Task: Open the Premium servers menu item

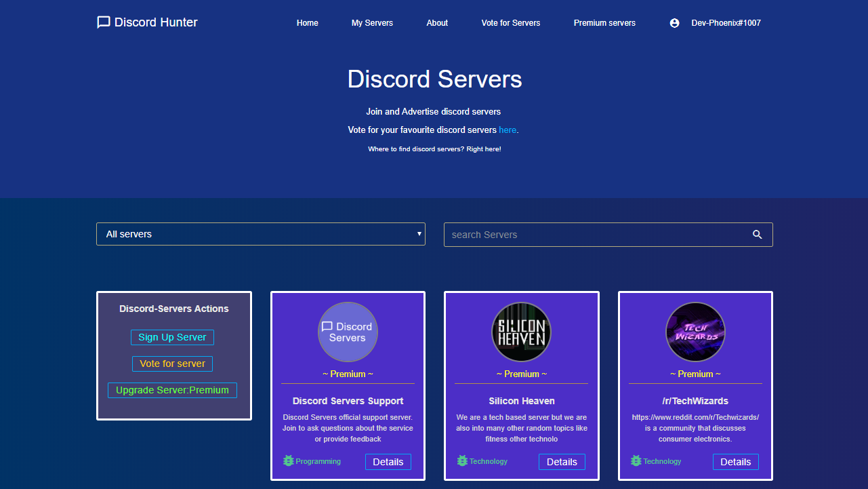Action: (604, 23)
